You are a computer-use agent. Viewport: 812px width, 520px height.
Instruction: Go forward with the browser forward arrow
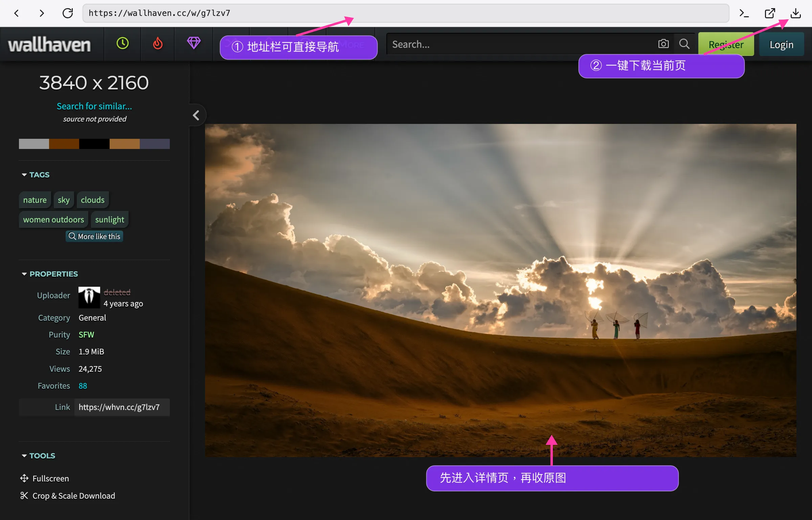pos(42,13)
